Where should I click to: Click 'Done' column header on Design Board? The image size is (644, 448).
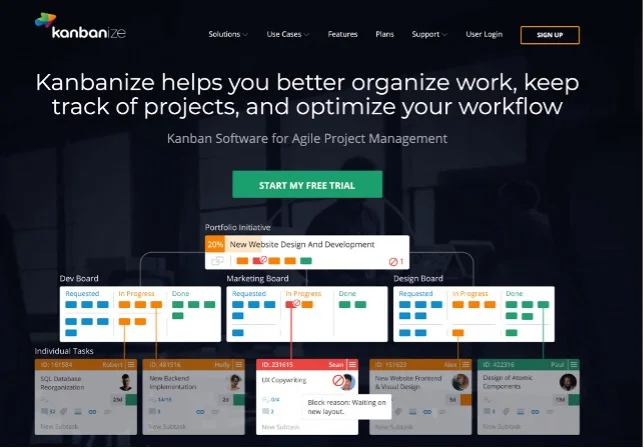click(x=514, y=294)
